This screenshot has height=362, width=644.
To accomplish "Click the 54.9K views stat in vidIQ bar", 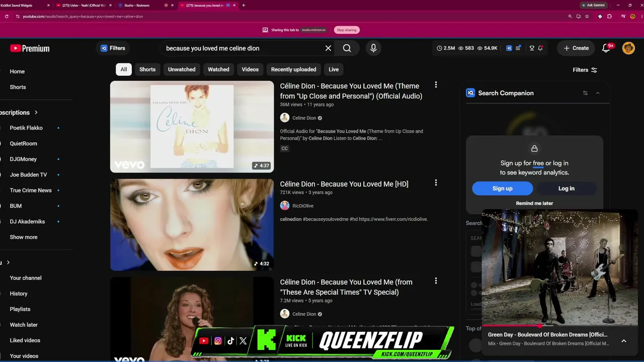I will coord(488,48).
